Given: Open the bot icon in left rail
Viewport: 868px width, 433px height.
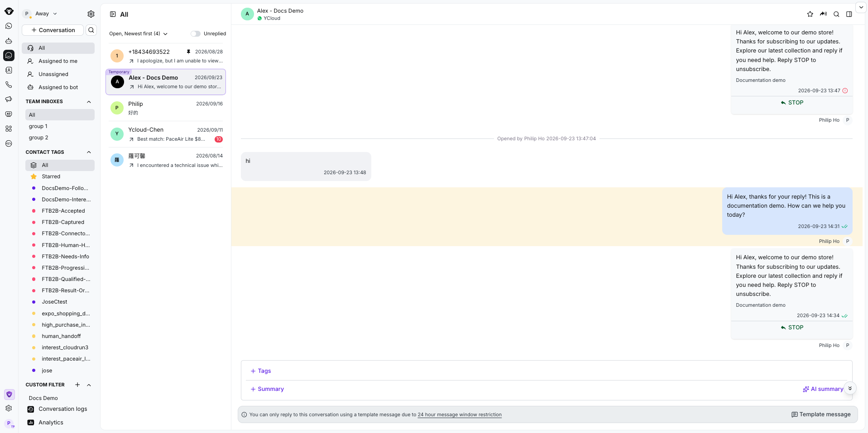Looking at the screenshot, I should pos(9,41).
